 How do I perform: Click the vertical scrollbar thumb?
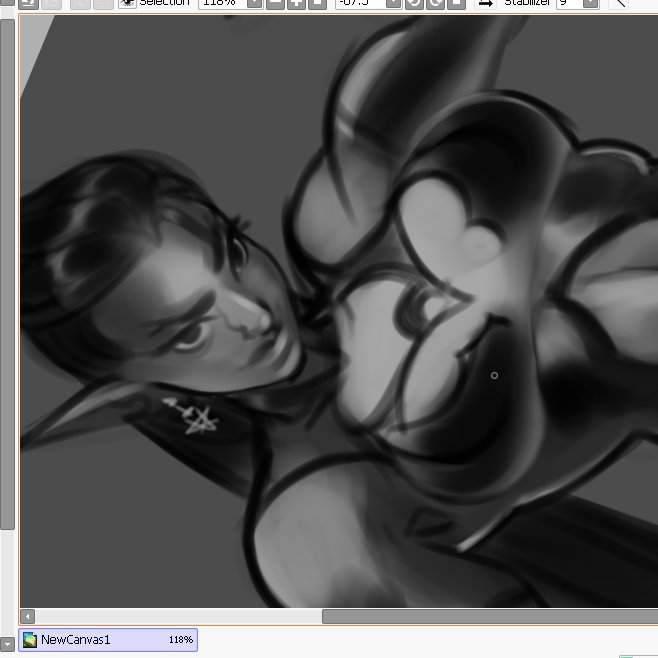pyautogui.click(x=8, y=274)
